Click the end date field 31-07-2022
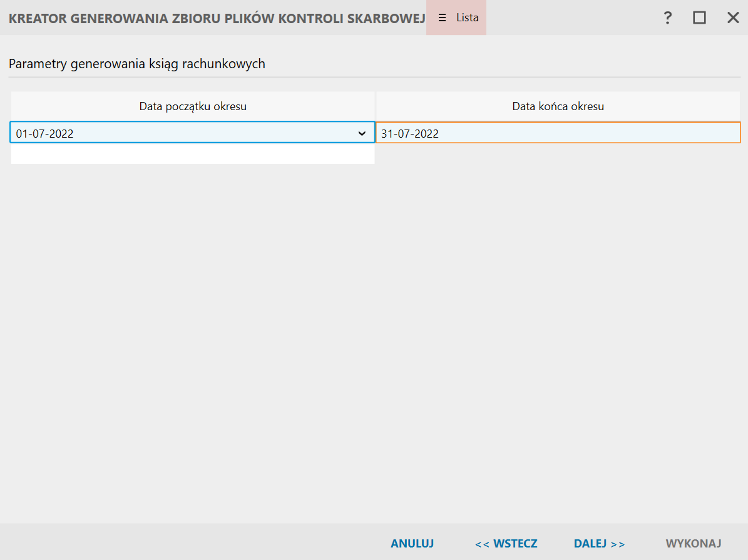 point(558,133)
